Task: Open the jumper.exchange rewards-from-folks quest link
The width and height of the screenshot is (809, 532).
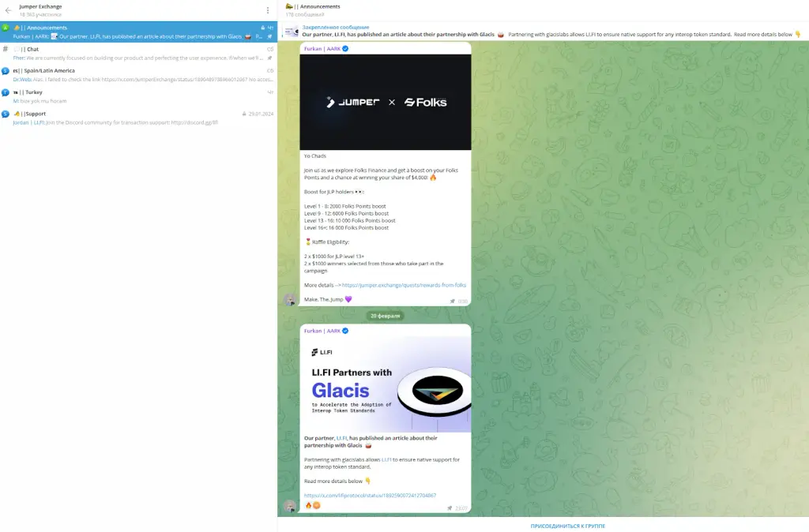Action: 404,285
